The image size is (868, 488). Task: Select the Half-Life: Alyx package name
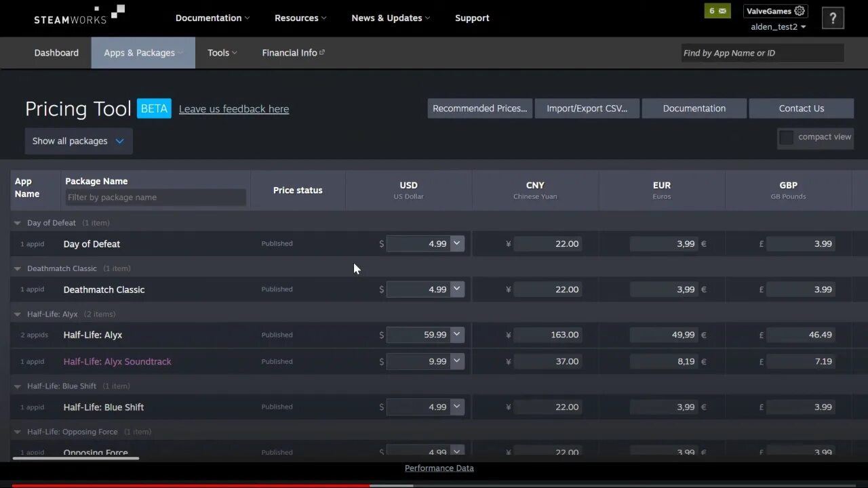93,335
